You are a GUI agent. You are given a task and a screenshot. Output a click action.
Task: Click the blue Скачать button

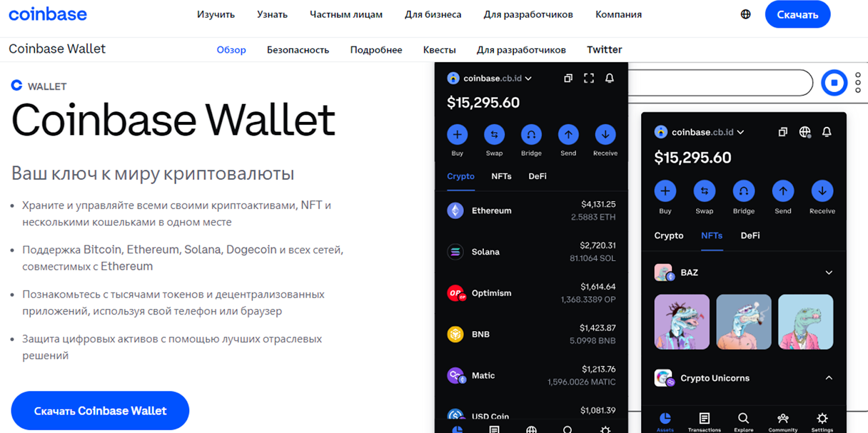(797, 15)
